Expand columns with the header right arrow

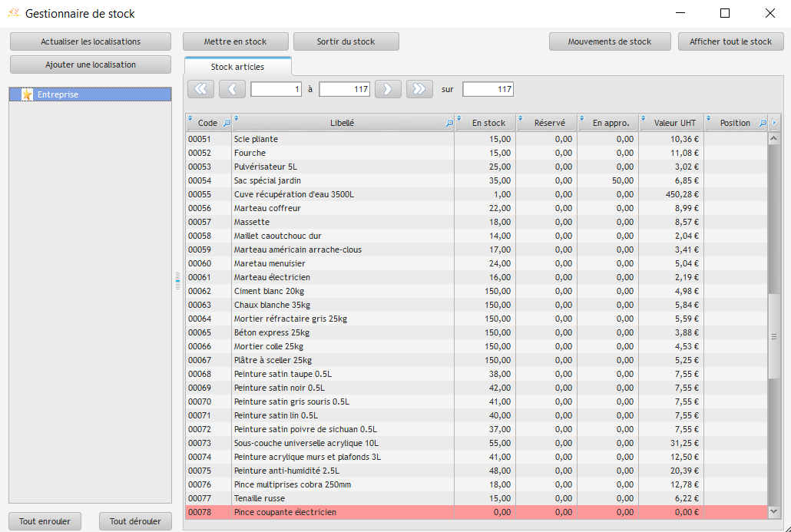774,123
